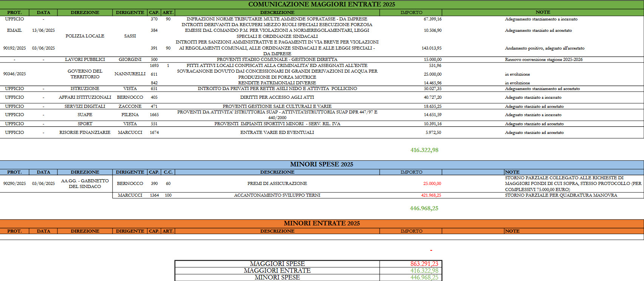Click the MAGGIORI ENTRATE summary label
This screenshot has width=644, height=281.
pos(277,270)
